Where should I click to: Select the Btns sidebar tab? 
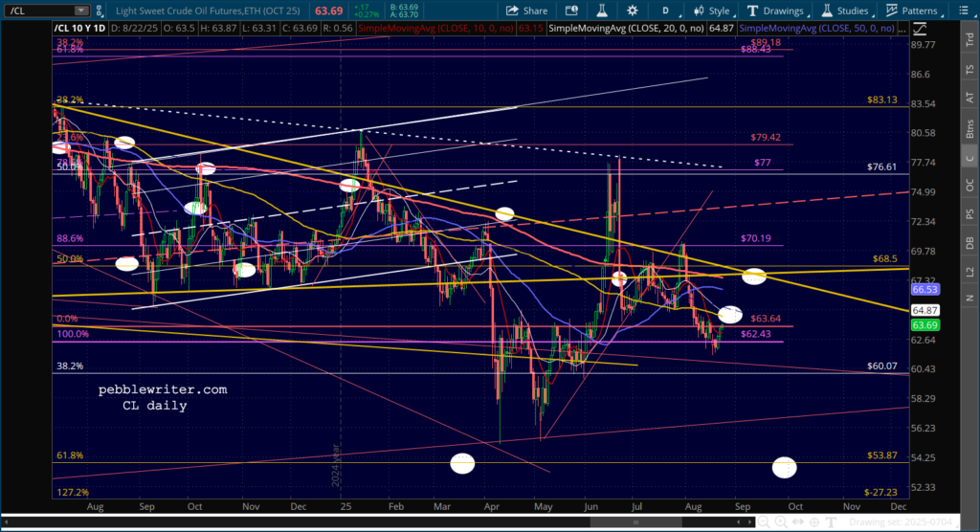[969, 128]
